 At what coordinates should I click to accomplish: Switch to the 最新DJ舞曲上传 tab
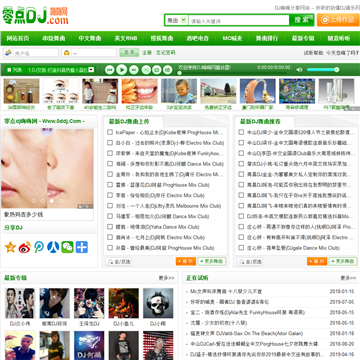coord(129,121)
